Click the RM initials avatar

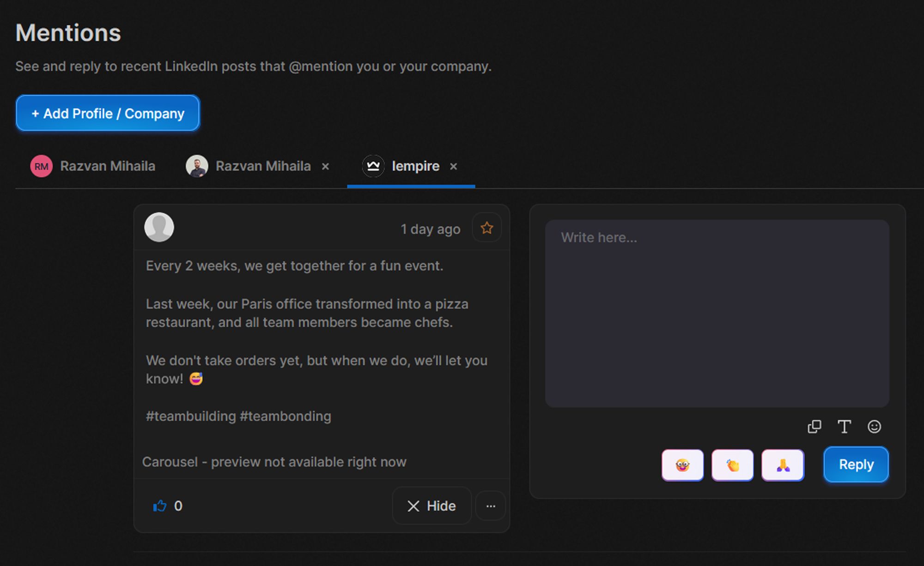tap(42, 166)
